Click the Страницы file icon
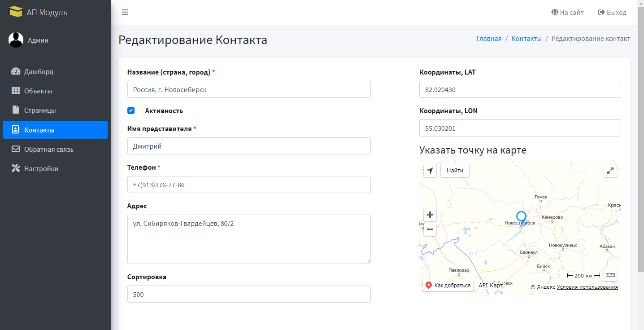This screenshot has width=644, height=330. click(16, 110)
